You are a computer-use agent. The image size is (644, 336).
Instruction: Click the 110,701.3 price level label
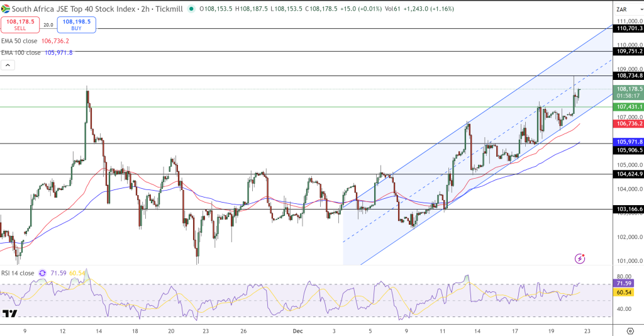click(628, 28)
